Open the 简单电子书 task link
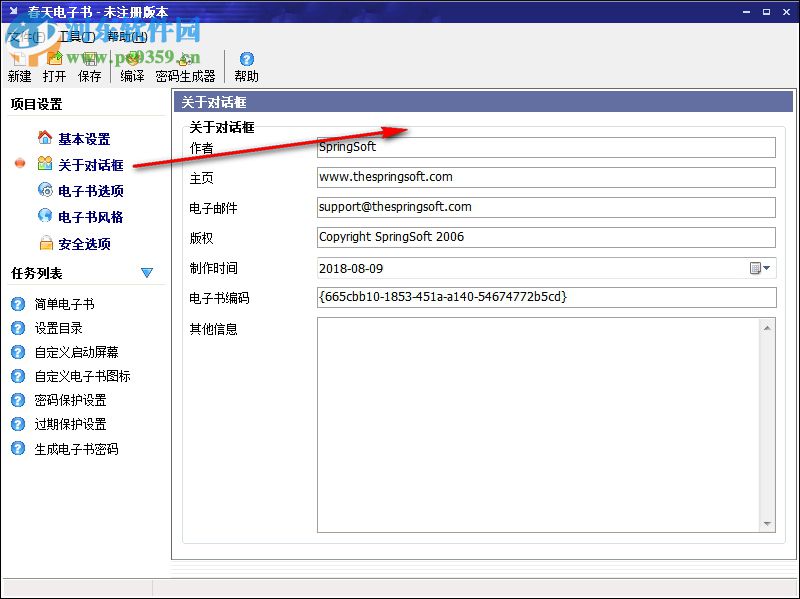 click(64, 304)
